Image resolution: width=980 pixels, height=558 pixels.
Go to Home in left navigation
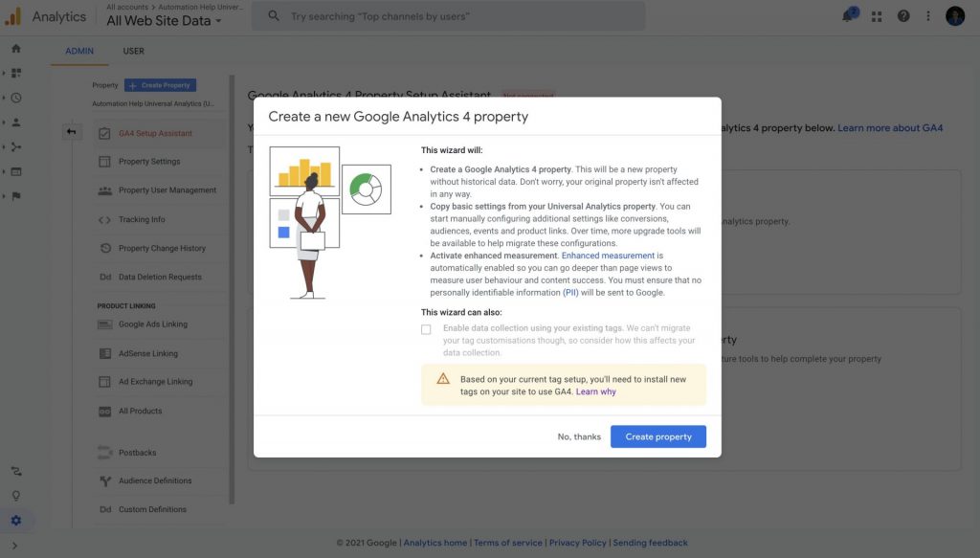click(x=16, y=48)
